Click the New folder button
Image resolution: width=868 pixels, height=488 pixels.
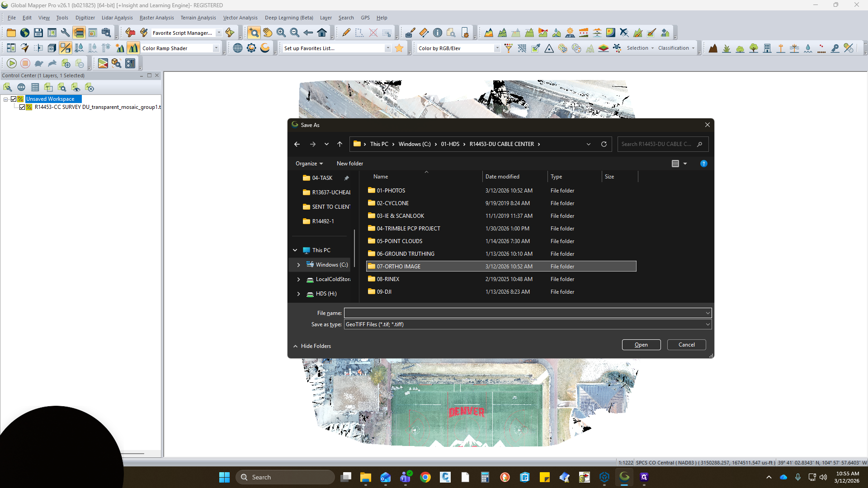click(350, 164)
